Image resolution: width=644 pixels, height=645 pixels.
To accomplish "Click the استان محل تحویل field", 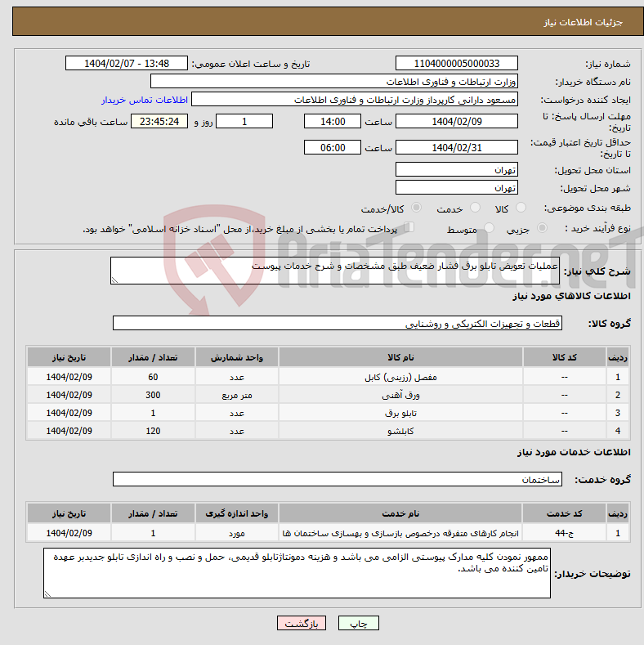I will (457, 169).
